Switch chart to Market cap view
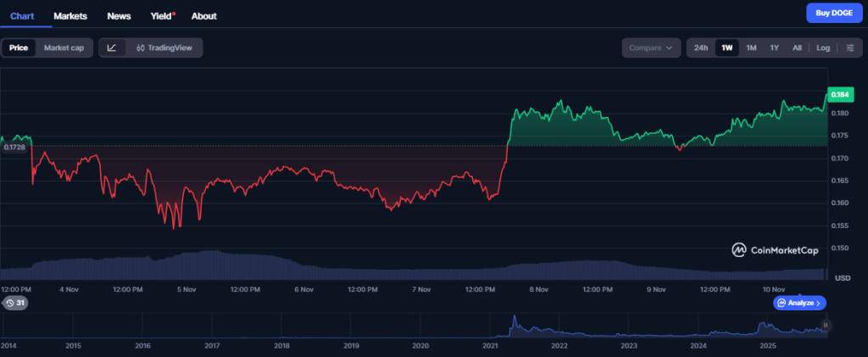Screen dimensions: 868x357 tap(64, 47)
